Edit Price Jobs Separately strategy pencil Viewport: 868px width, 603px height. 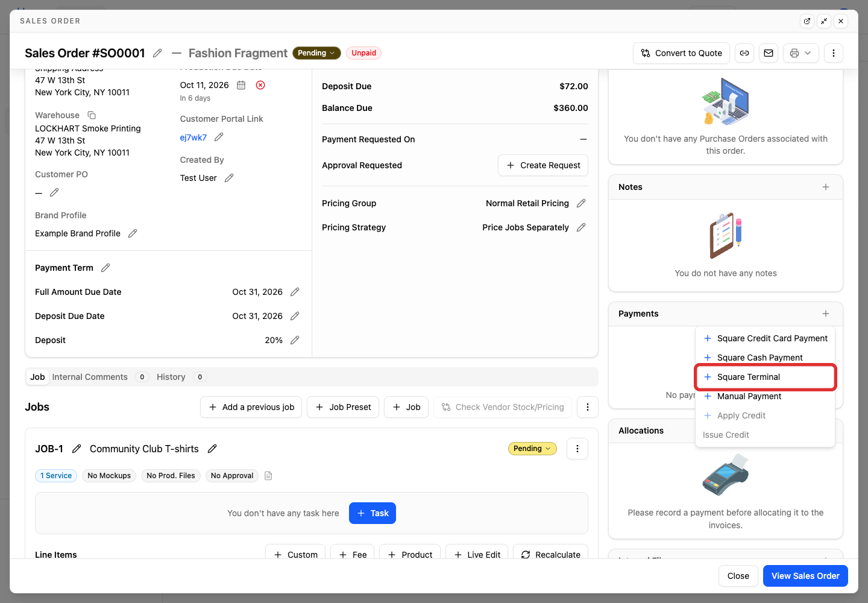581,227
